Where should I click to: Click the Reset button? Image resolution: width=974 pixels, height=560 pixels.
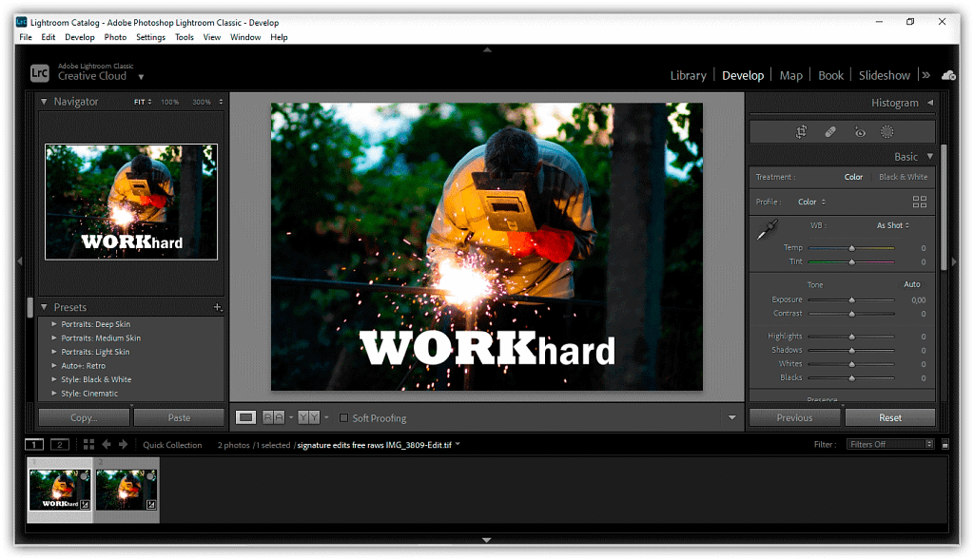(890, 417)
